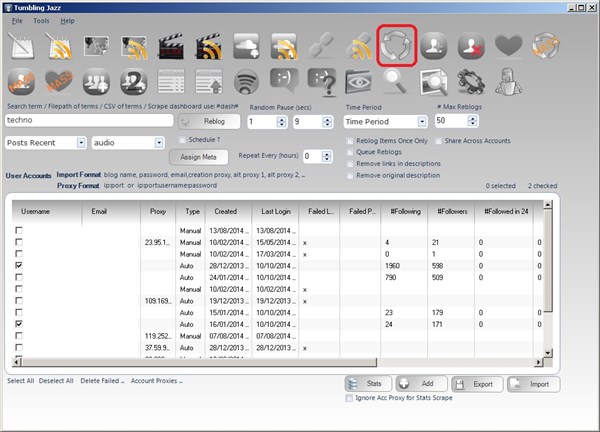The width and height of the screenshot is (600, 432).
Task: Expand the Time Period dropdown
Action: (x=422, y=122)
